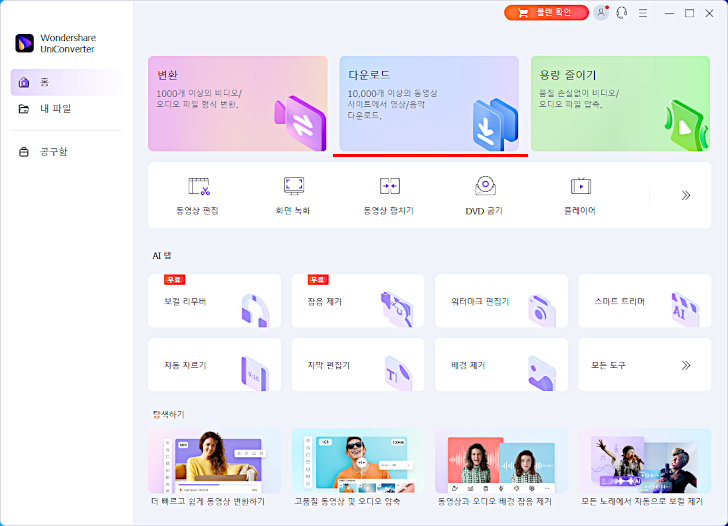Click the icon on 잡음 제거 card
This screenshot has height=526, width=728.
coord(396,309)
